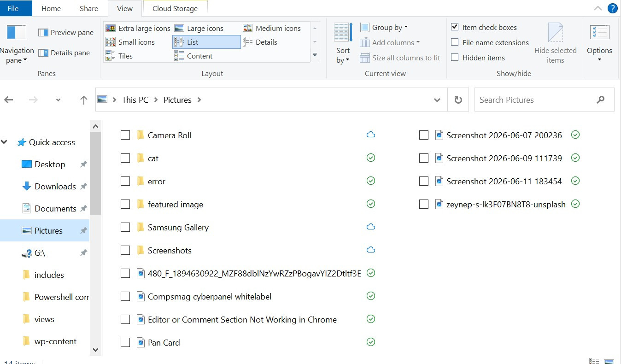Click Hide selected items
621x364 pixels.
(x=556, y=44)
